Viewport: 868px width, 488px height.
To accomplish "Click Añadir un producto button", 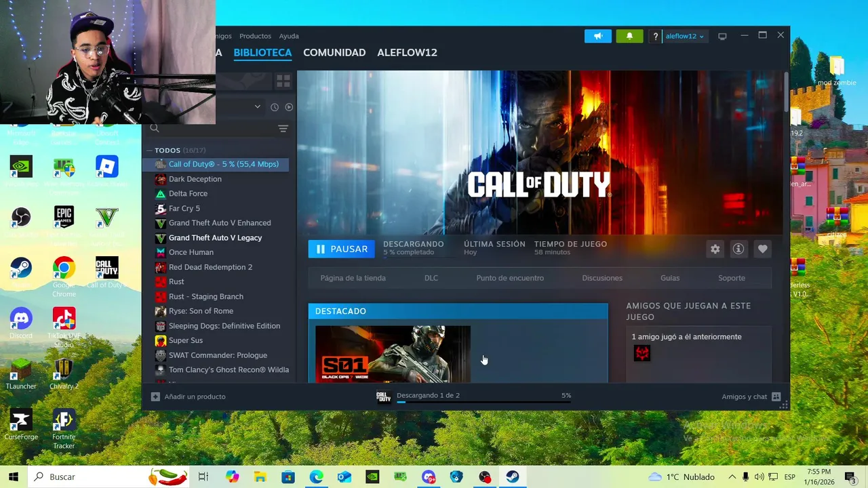I will click(x=189, y=396).
